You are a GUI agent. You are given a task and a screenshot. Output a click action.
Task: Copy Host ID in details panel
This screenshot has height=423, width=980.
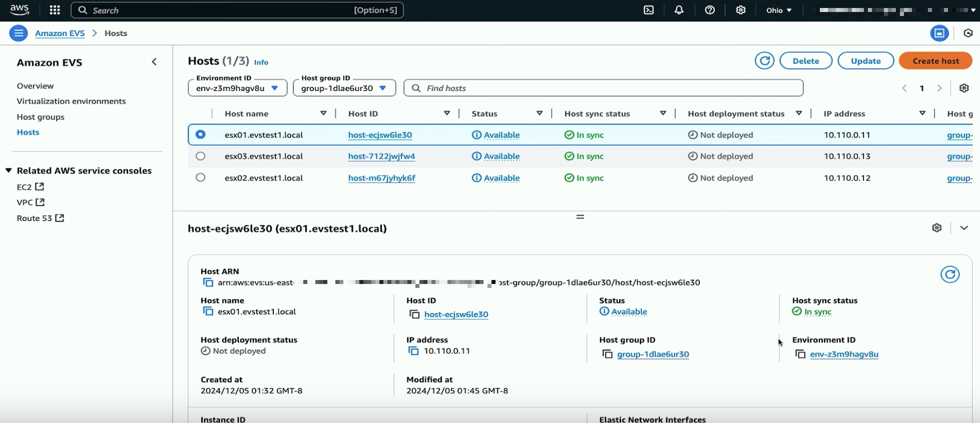click(x=414, y=314)
